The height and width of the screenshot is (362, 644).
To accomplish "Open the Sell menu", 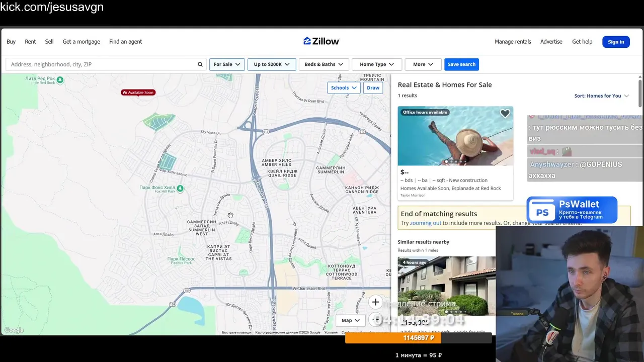I will click(49, 42).
